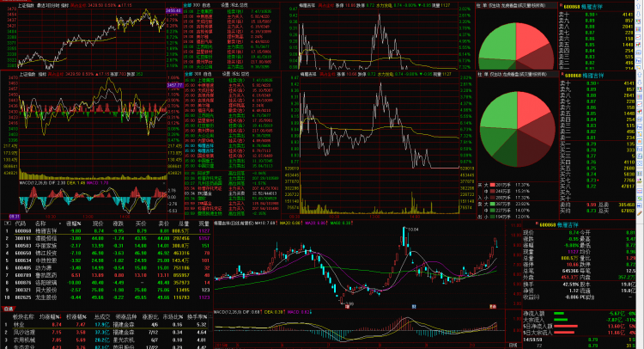Click the 换手 42.59% value in quote panel
Viewport: 644px width, 349px height.
click(570, 284)
